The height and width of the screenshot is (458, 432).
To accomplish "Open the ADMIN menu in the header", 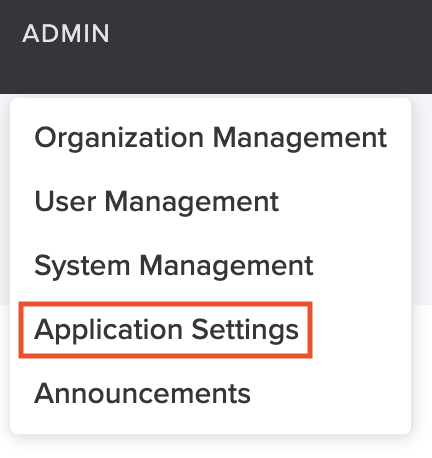I will pyautogui.click(x=66, y=33).
